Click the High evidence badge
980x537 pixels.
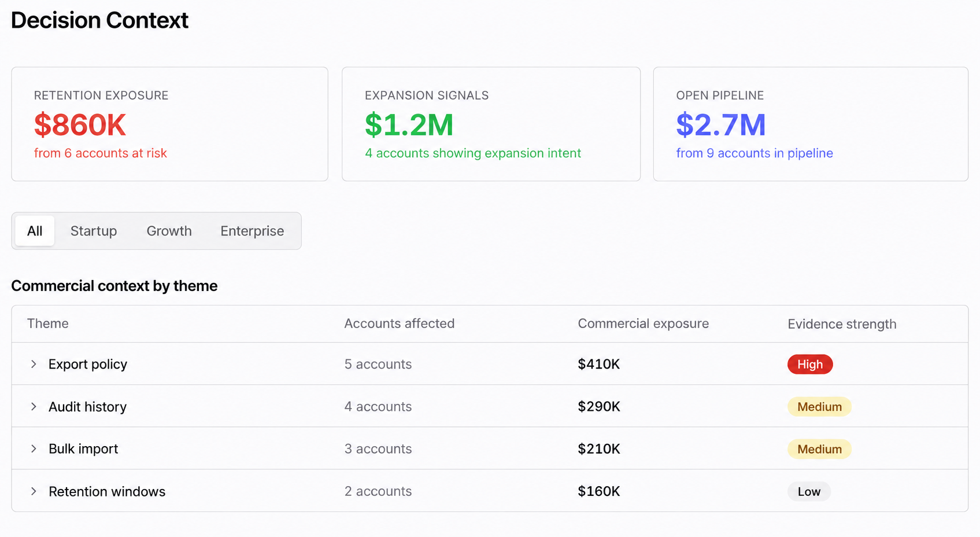(810, 364)
